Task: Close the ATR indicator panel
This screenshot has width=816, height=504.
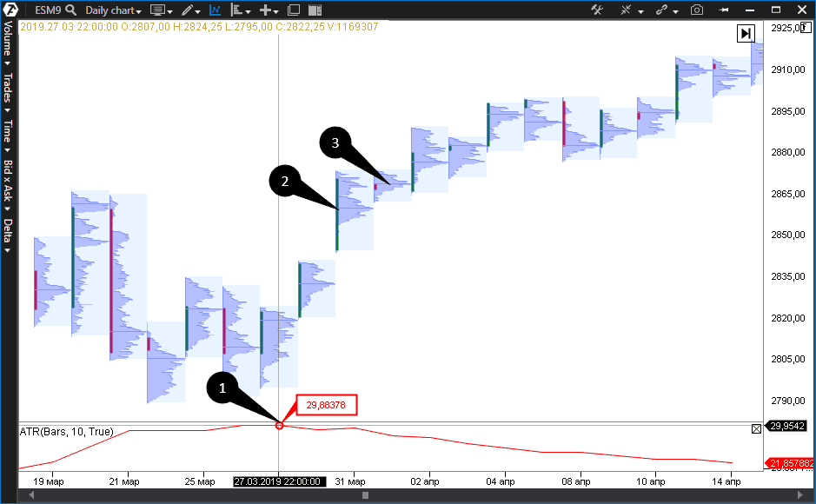Action: [x=755, y=428]
